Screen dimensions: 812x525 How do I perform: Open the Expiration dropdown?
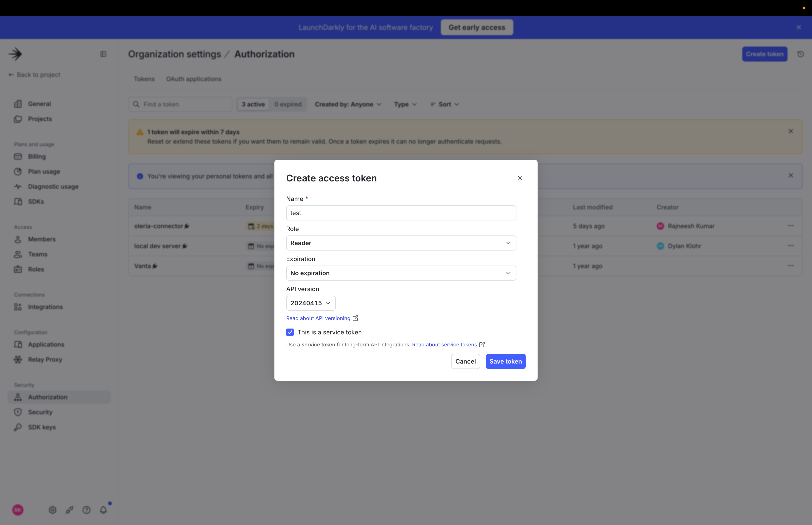tap(401, 273)
